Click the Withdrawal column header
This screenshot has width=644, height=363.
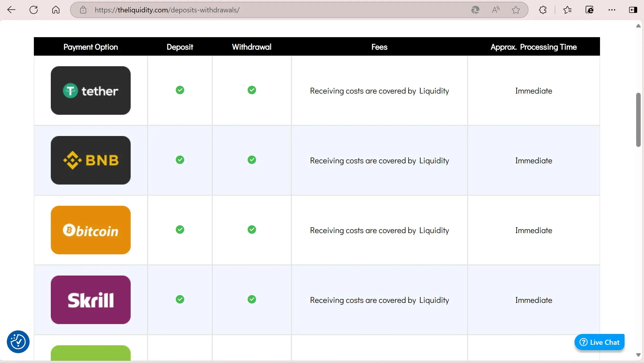[252, 47]
